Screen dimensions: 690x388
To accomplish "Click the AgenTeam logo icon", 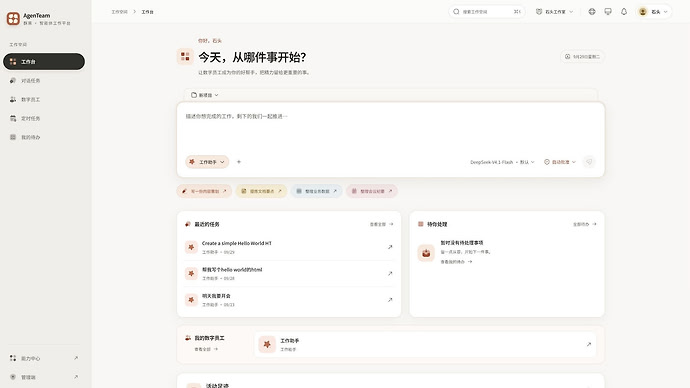I will (13, 18).
